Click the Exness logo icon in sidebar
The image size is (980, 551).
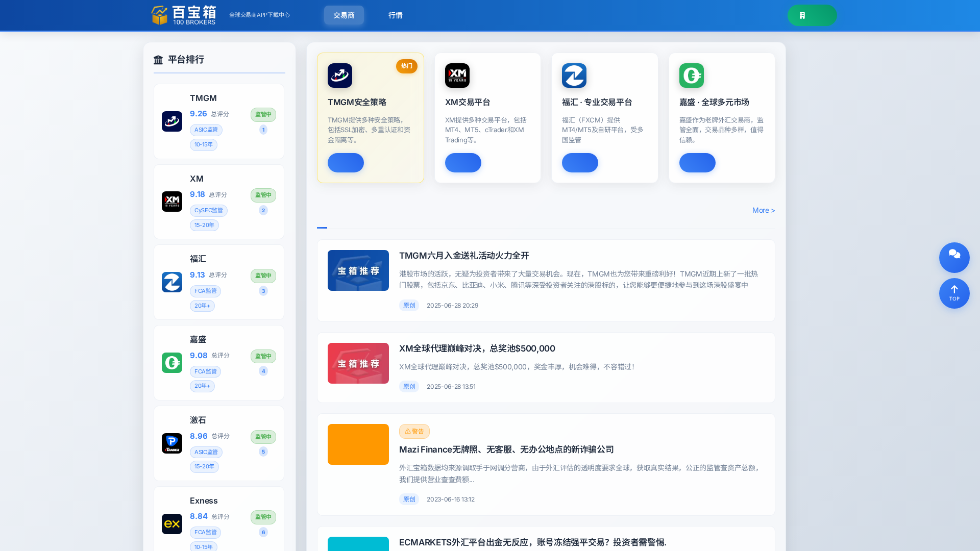click(172, 523)
